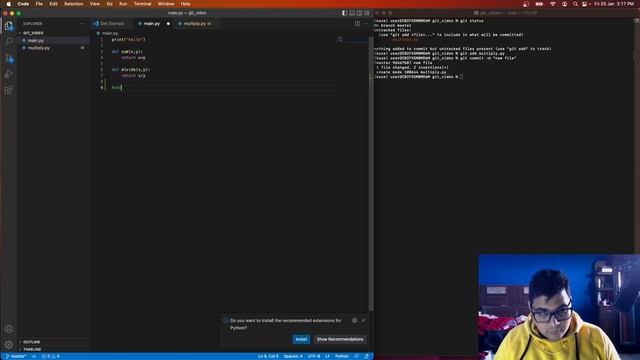This screenshot has width=640, height=360.
Task: Change LF end of line sequence
Action: point(327,356)
